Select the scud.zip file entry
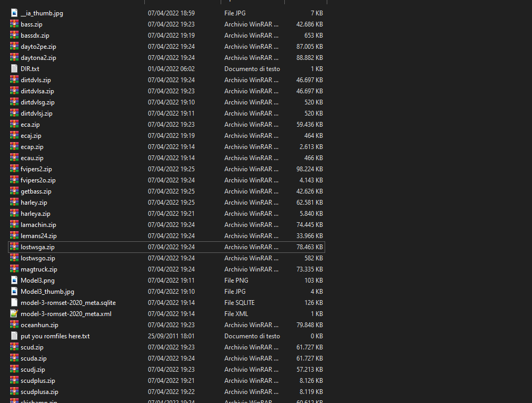Screen dimensions: 532x403 point(32,347)
